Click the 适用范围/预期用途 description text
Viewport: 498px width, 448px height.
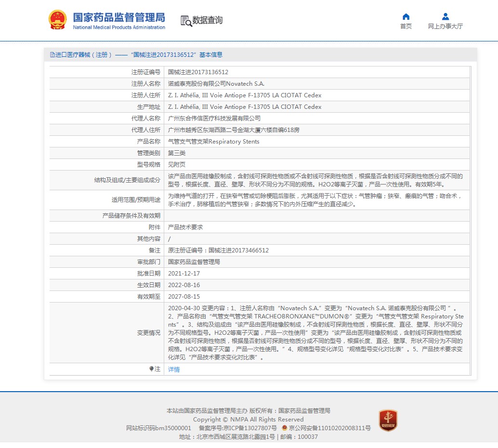(315, 200)
